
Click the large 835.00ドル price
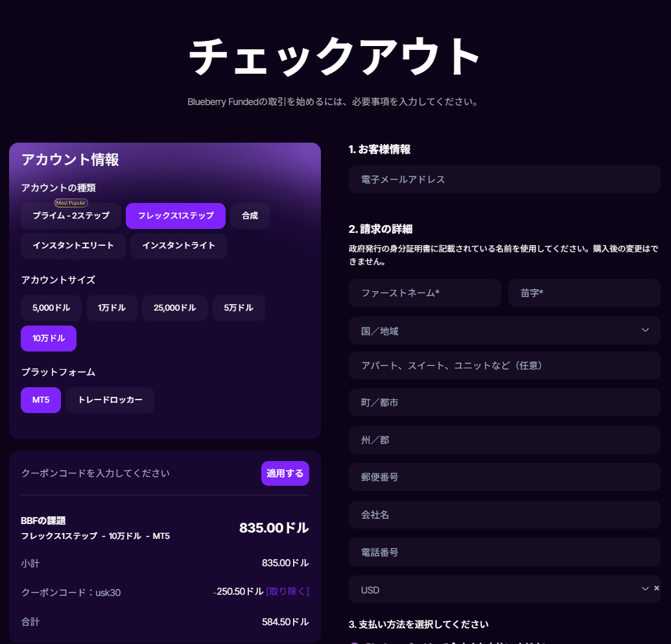pos(274,528)
